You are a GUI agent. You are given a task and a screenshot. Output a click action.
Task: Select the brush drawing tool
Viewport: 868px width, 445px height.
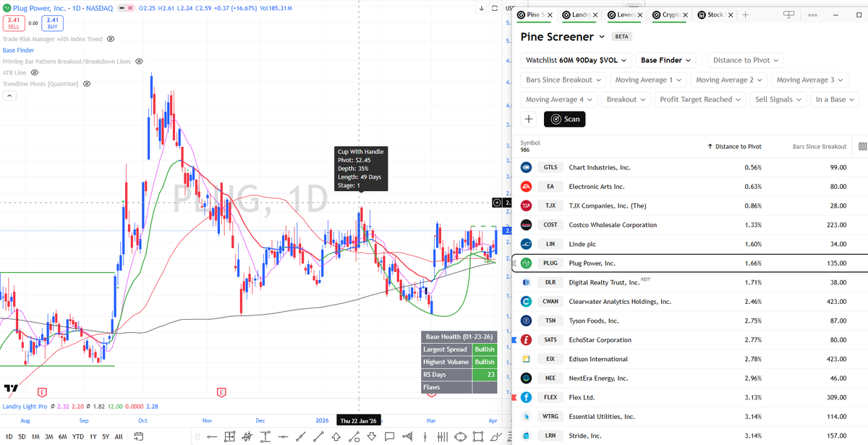[x=495, y=436]
